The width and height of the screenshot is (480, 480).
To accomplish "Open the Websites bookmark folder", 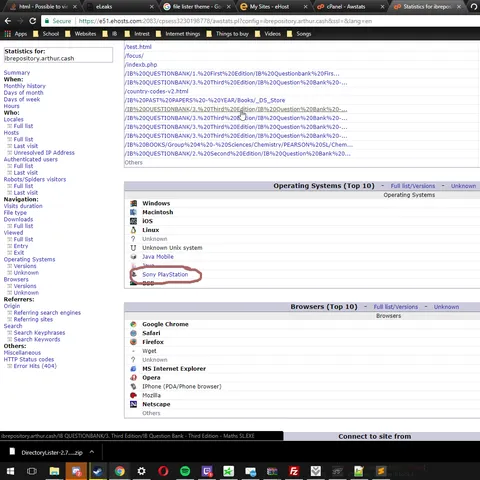I will 80,34.
